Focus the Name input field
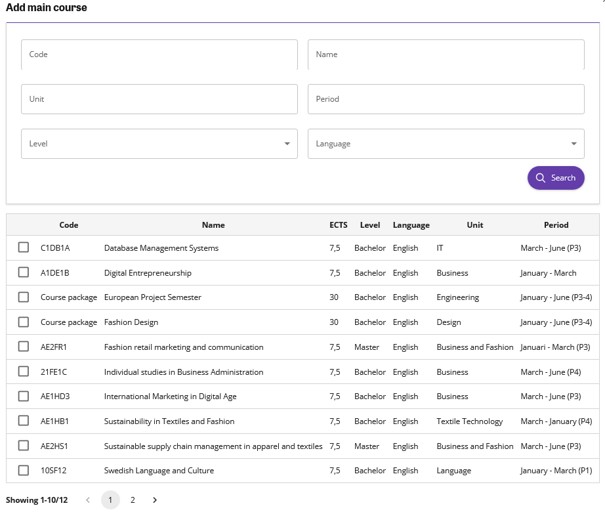This screenshot has height=514, width=605. point(446,54)
